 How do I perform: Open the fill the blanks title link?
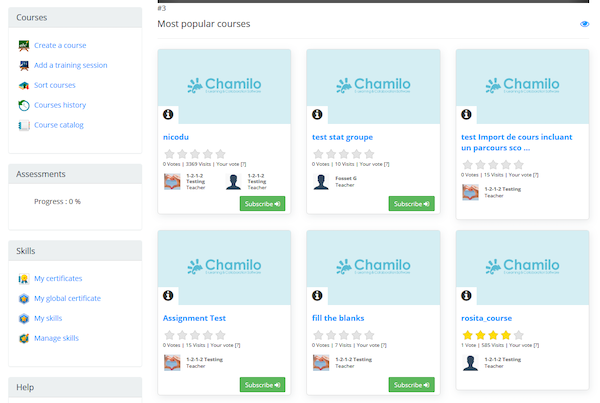[338, 318]
